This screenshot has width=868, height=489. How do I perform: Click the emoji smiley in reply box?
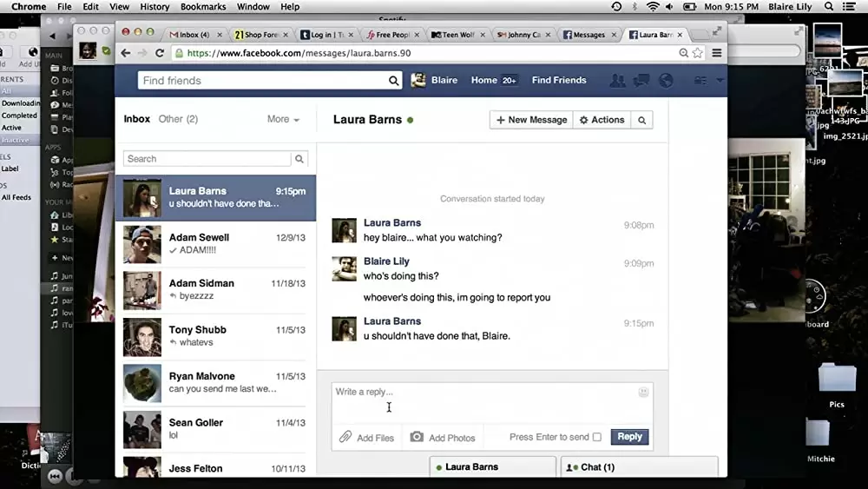click(643, 393)
